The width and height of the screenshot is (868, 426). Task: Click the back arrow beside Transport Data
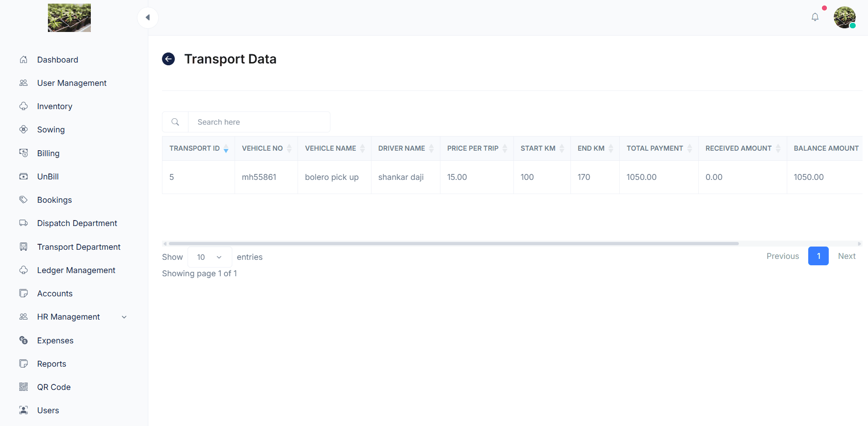pos(168,59)
